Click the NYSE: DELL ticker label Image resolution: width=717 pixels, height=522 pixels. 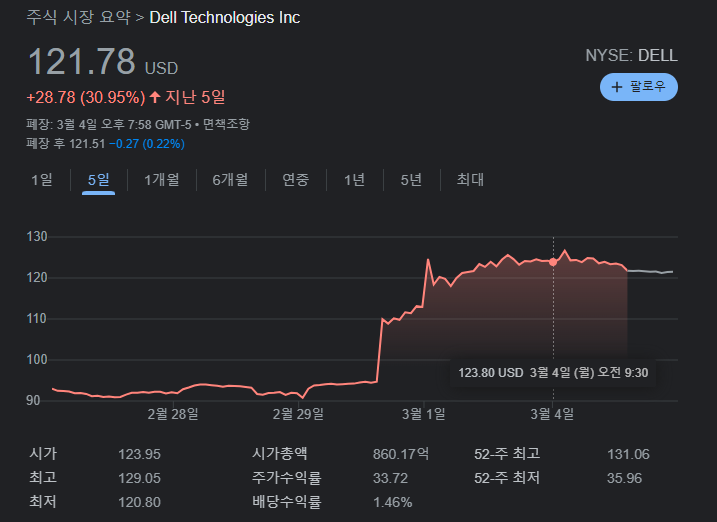click(631, 56)
